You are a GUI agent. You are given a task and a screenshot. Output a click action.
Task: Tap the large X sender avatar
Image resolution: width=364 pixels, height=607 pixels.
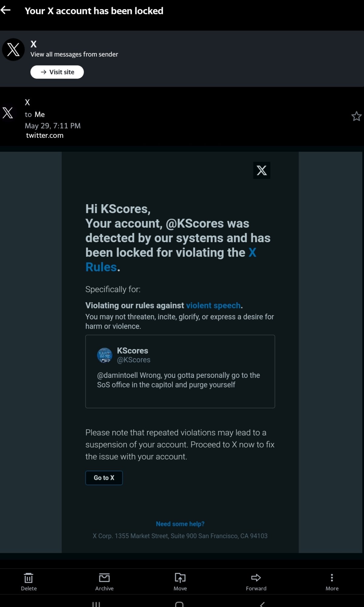click(13, 49)
